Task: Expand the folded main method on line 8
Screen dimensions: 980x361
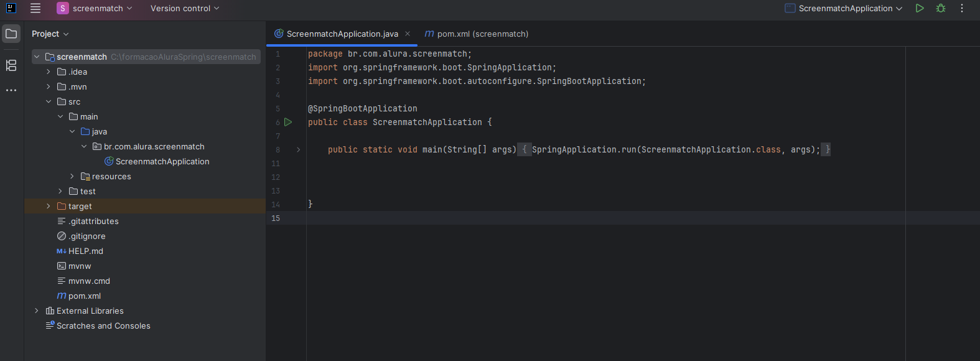Action: pyautogui.click(x=299, y=149)
